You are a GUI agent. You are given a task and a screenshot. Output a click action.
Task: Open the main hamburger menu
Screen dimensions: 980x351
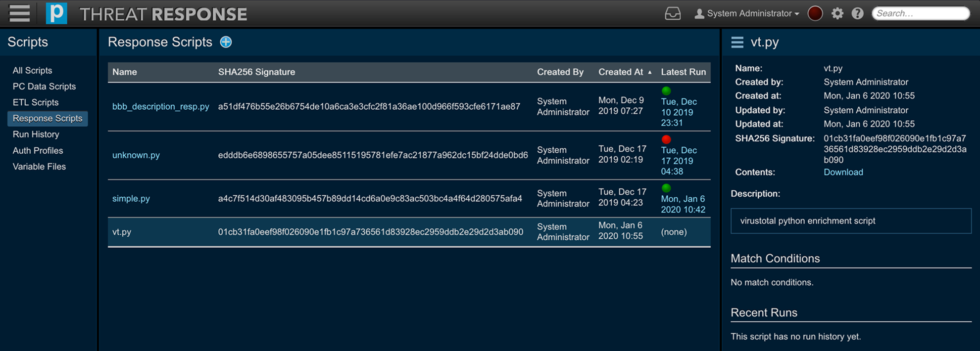pyautogui.click(x=19, y=13)
